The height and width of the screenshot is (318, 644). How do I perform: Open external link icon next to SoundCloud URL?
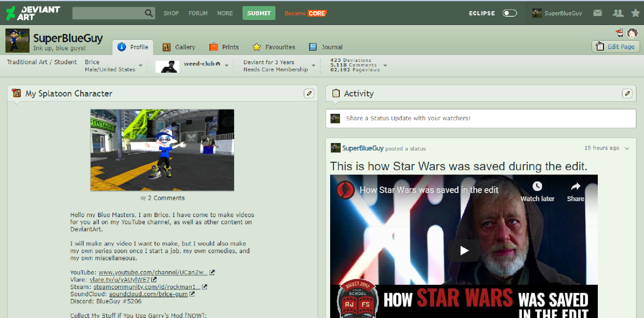pos(192,294)
